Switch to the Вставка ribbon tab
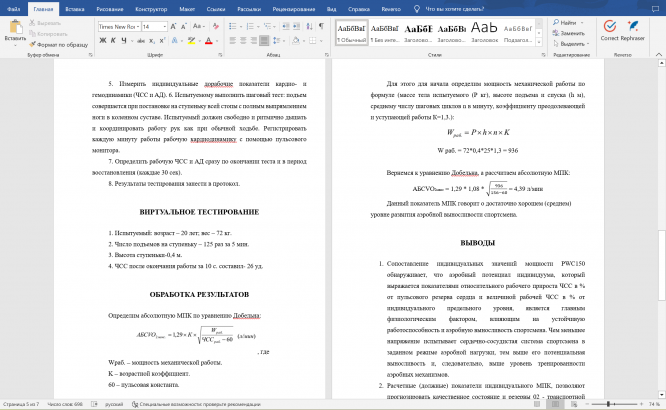The height and width of the screenshot is (410, 666). pos(75,9)
